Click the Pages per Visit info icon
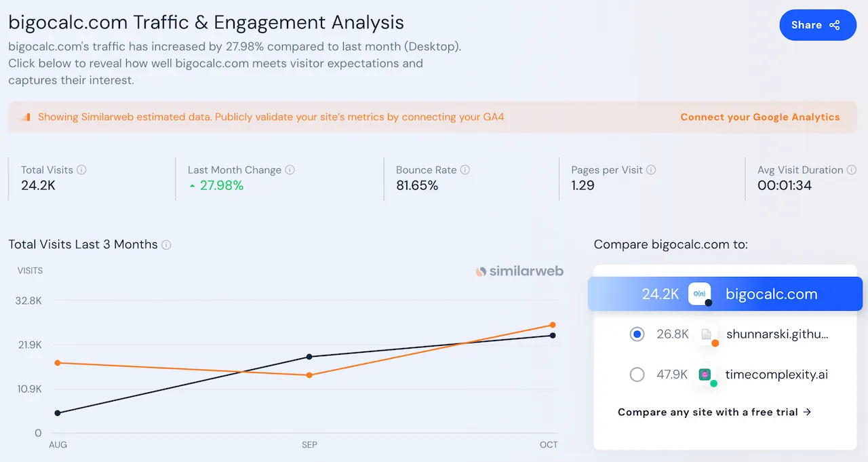868x462 pixels. (x=652, y=170)
